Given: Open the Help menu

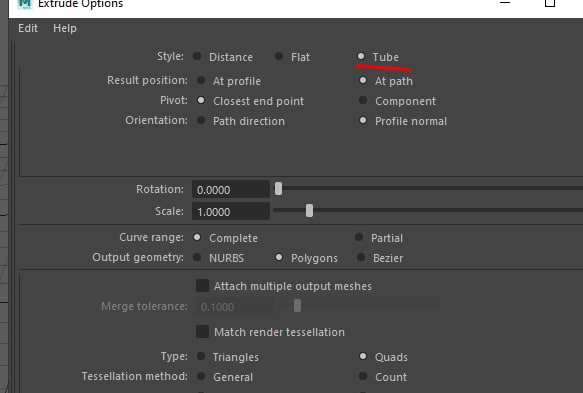Looking at the screenshot, I should coord(65,28).
